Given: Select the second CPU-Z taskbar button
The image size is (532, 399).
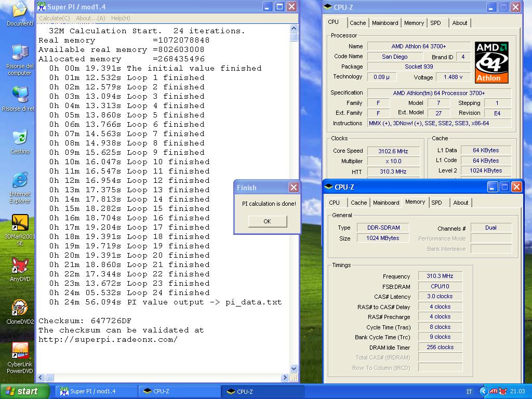Looking at the screenshot, I should pyautogui.click(x=263, y=391).
